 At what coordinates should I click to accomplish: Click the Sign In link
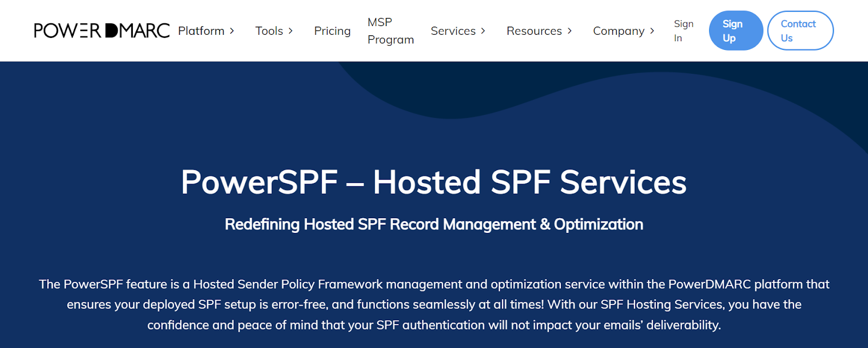[x=684, y=31]
